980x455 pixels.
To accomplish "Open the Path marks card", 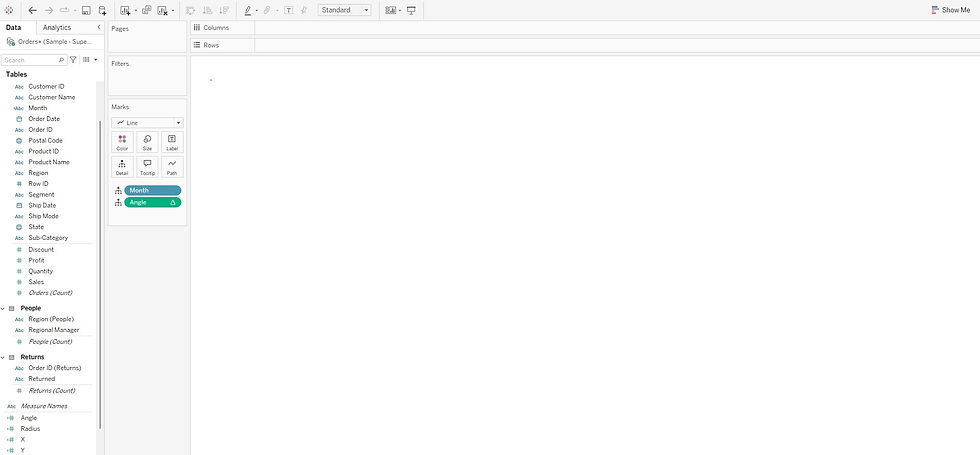I will point(172,167).
